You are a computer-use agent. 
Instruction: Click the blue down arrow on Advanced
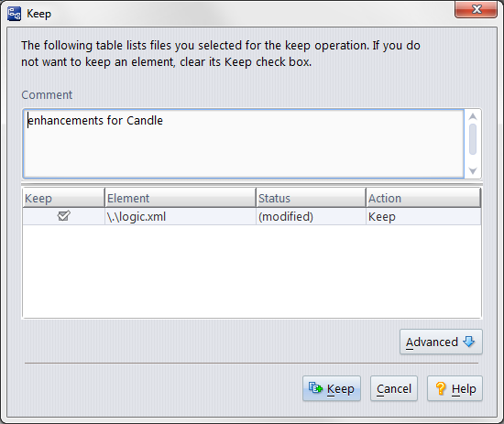(x=468, y=342)
